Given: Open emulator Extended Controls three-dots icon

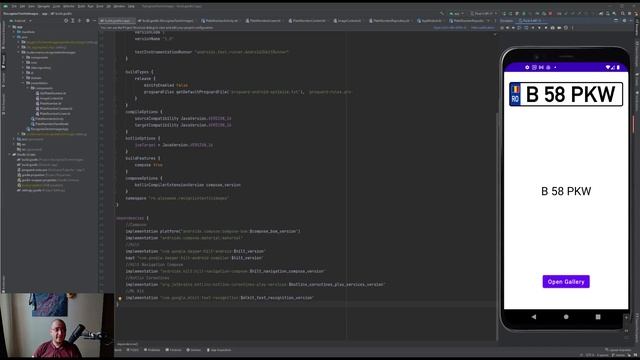Looking at the screenshot, I should pos(572,28).
